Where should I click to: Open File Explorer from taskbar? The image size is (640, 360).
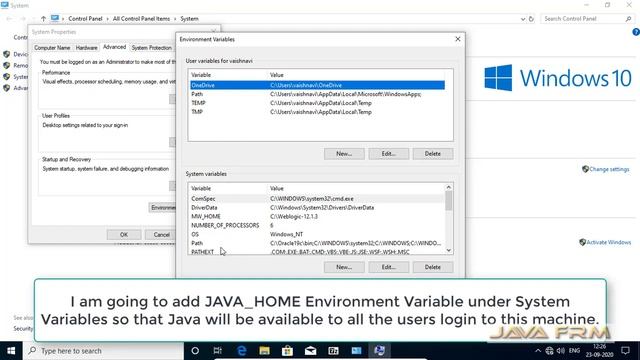(x=264, y=351)
